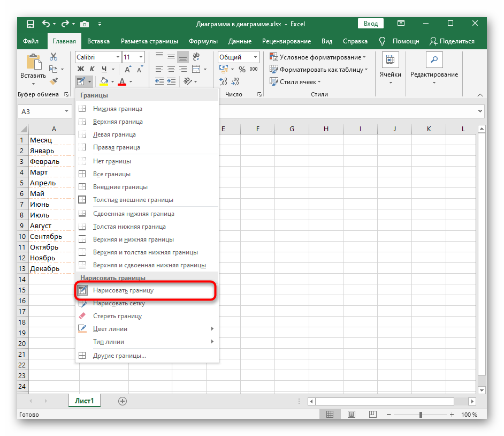Click the percent style icon

pos(242,69)
